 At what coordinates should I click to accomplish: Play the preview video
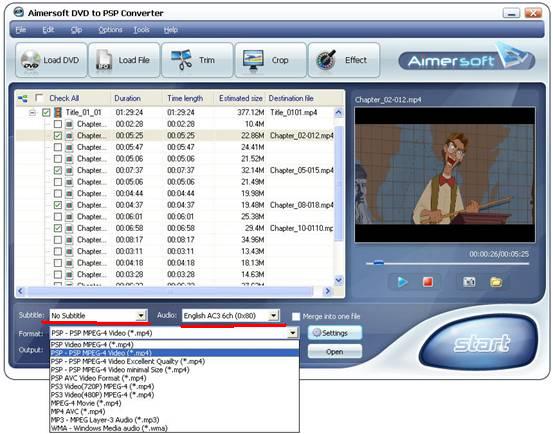[x=402, y=282]
